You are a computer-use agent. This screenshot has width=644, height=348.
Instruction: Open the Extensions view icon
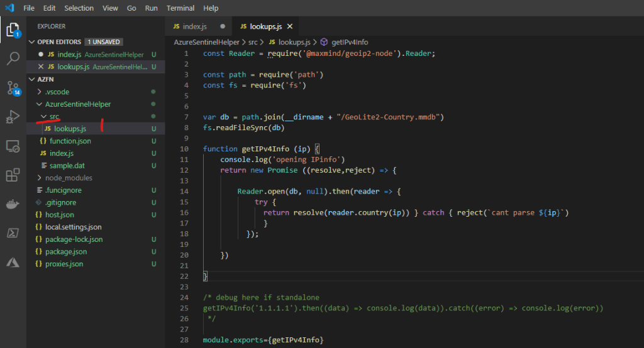(x=13, y=175)
